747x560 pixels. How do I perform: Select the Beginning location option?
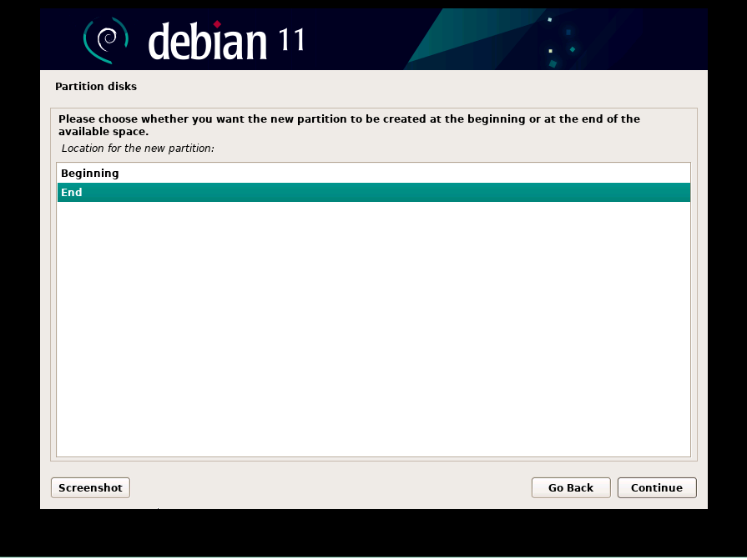(374, 174)
